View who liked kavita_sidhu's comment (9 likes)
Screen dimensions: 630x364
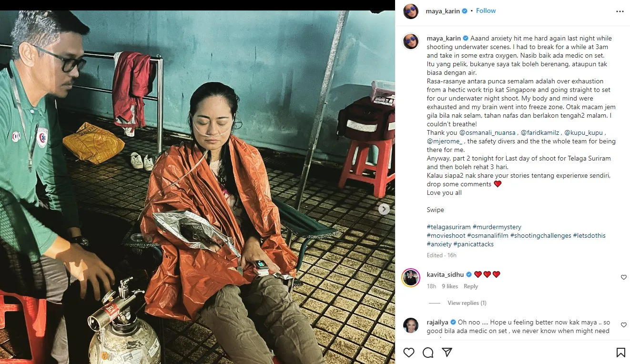pyautogui.click(x=450, y=286)
